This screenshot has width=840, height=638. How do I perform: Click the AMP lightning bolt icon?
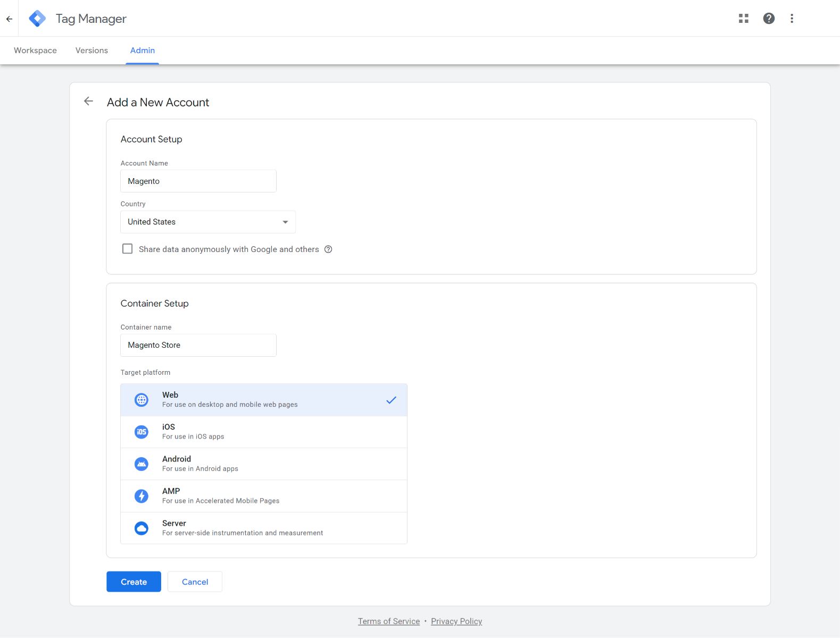coord(142,496)
